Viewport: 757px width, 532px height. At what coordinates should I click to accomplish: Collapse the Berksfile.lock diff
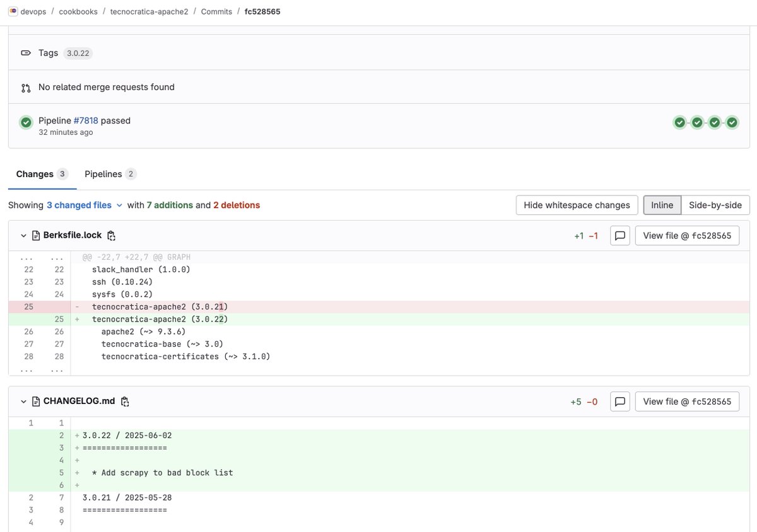click(23, 236)
